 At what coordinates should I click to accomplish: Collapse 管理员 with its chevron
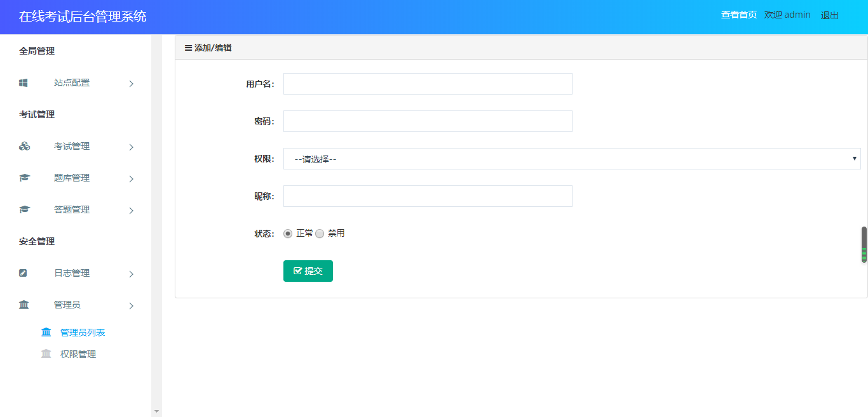132,305
